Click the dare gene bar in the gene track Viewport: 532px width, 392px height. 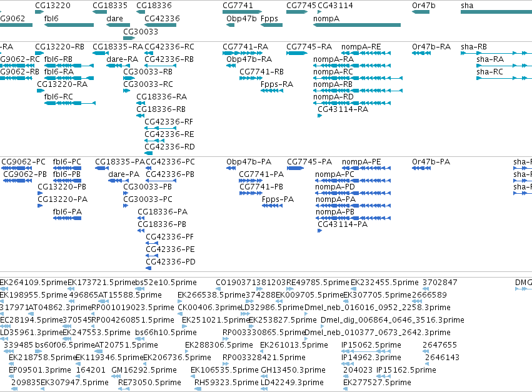(x=118, y=25)
